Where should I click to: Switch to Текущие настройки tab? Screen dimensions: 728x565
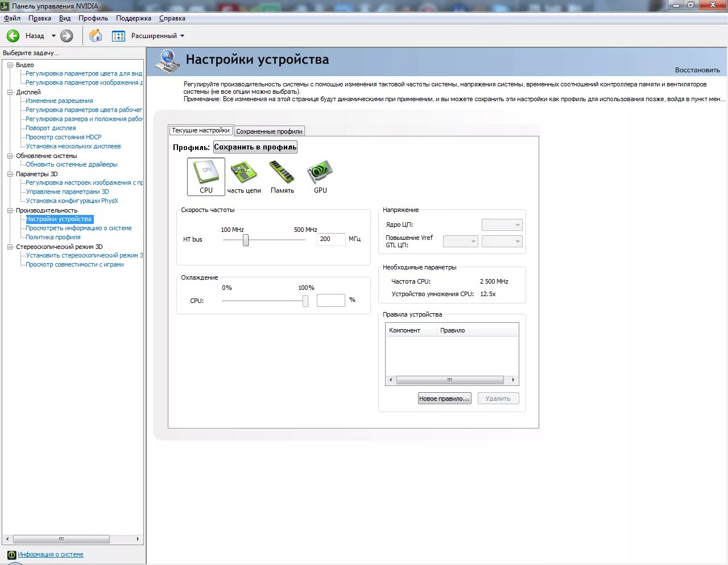pos(201,130)
